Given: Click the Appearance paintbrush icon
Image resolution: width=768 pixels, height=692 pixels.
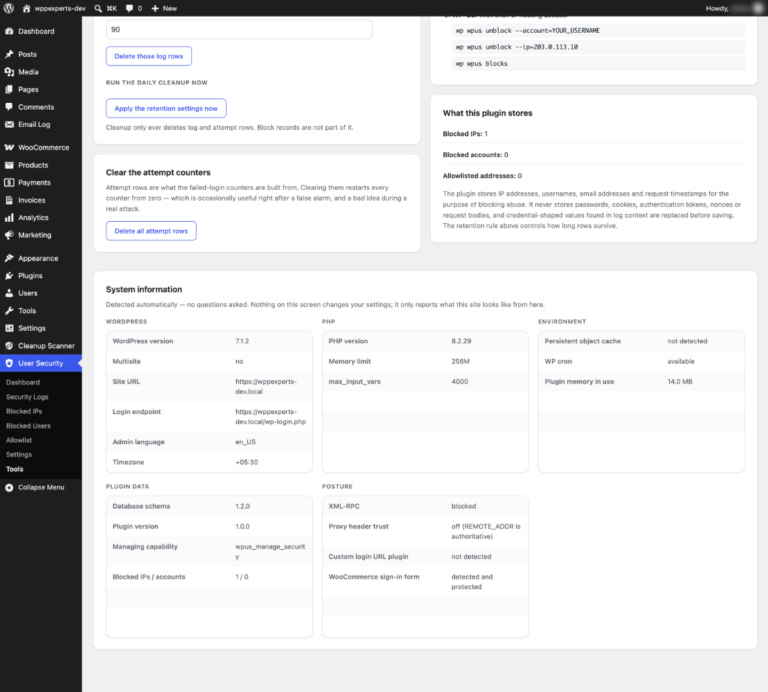Looking at the screenshot, I should click(9, 258).
